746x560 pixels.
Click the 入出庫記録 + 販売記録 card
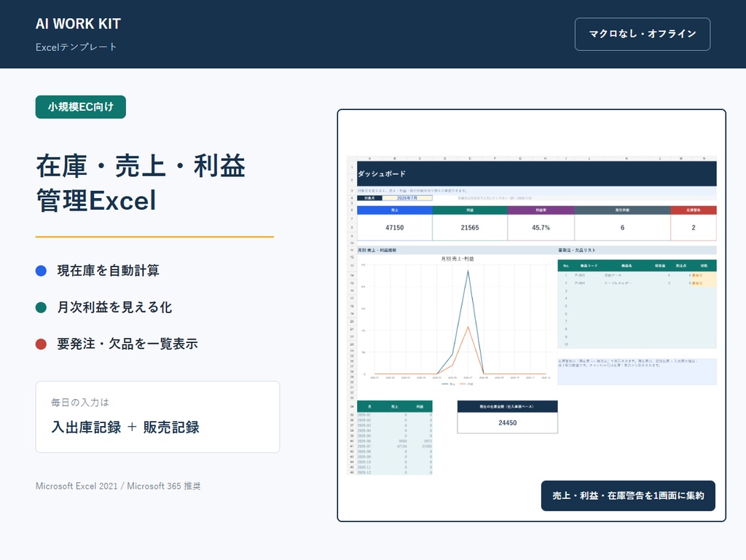[x=157, y=417]
